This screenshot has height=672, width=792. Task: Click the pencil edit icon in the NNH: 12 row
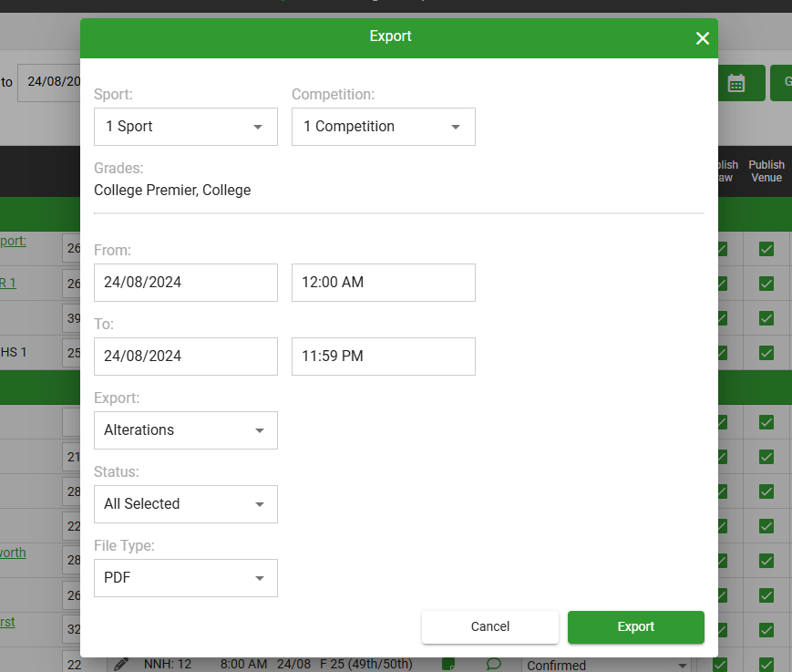pyautogui.click(x=121, y=664)
